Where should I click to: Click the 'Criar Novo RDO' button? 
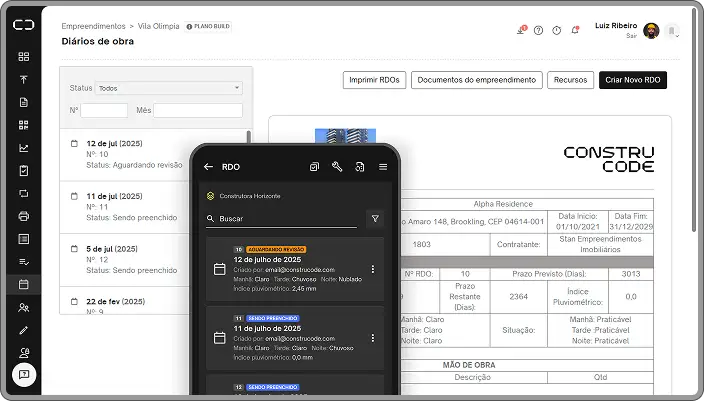coord(632,80)
